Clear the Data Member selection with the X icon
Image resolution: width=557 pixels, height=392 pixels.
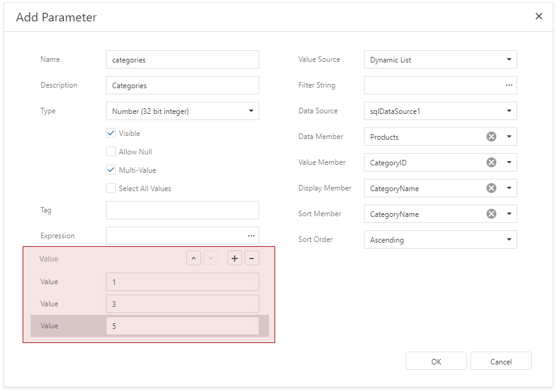[490, 137]
